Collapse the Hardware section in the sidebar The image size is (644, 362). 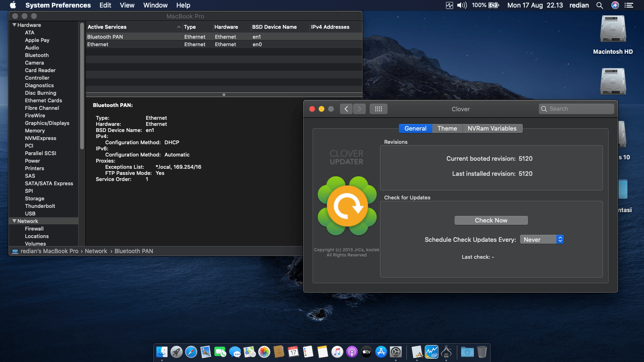(x=14, y=25)
